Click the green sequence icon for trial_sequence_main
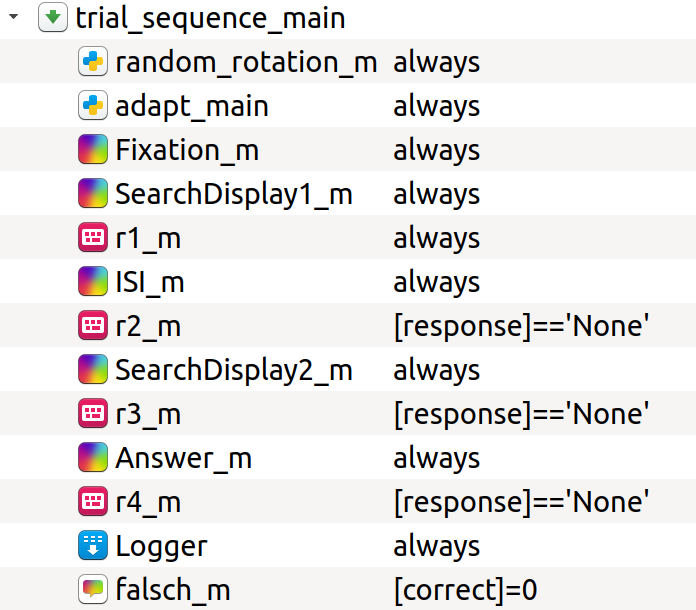 click(x=53, y=17)
